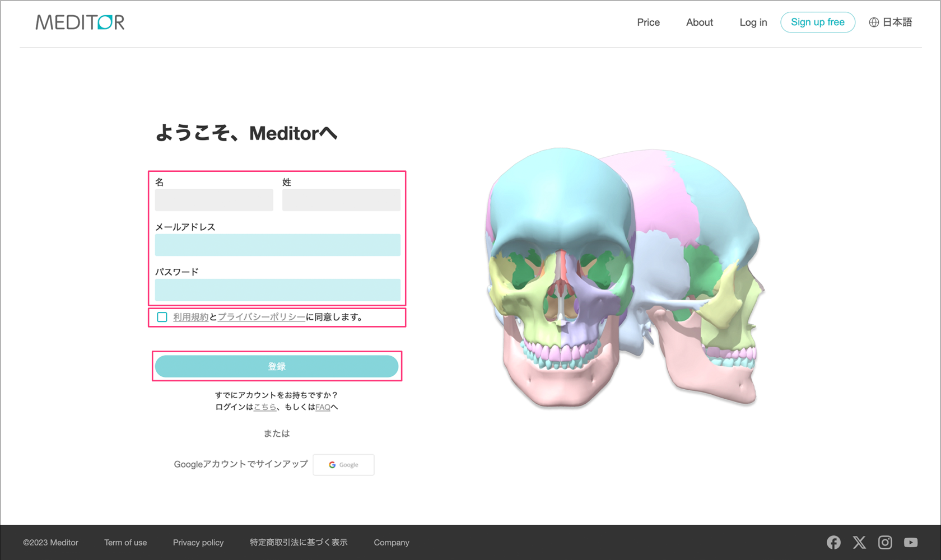941x560 pixels.
Task: Click into the 姓 last name field
Action: (341, 200)
